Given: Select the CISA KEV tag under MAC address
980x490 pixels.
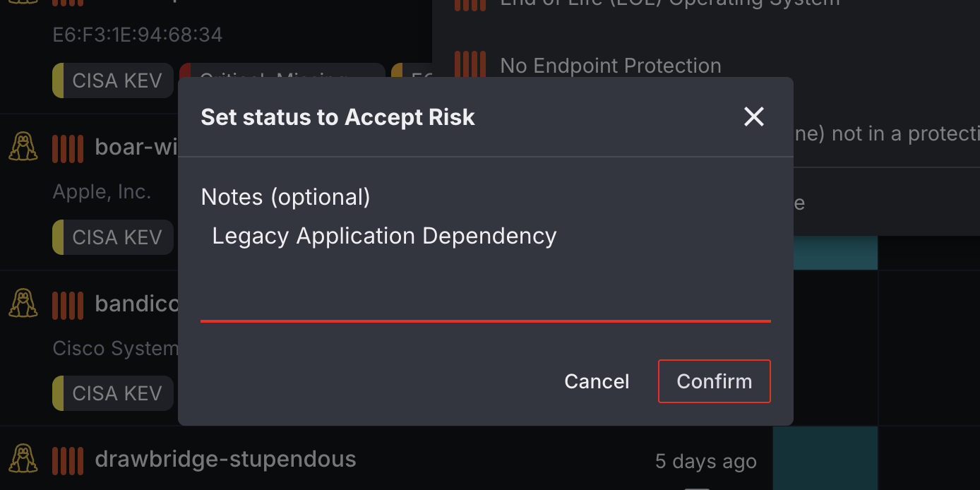Looking at the screenshot, I should click(113, 80).
